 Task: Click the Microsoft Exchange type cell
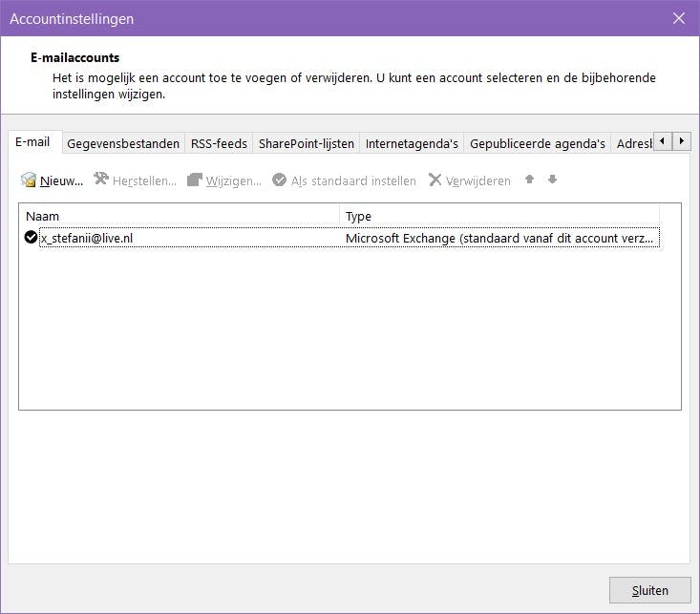click(499, 238)
